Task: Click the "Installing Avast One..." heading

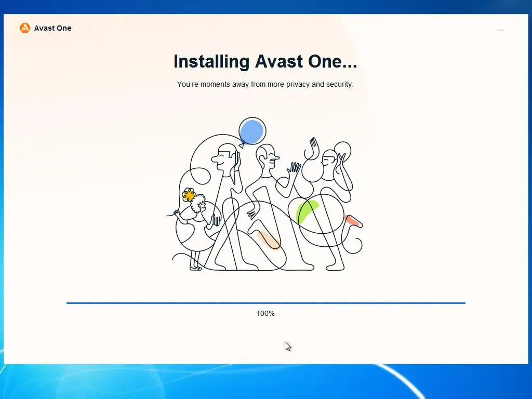Action: 265,61
